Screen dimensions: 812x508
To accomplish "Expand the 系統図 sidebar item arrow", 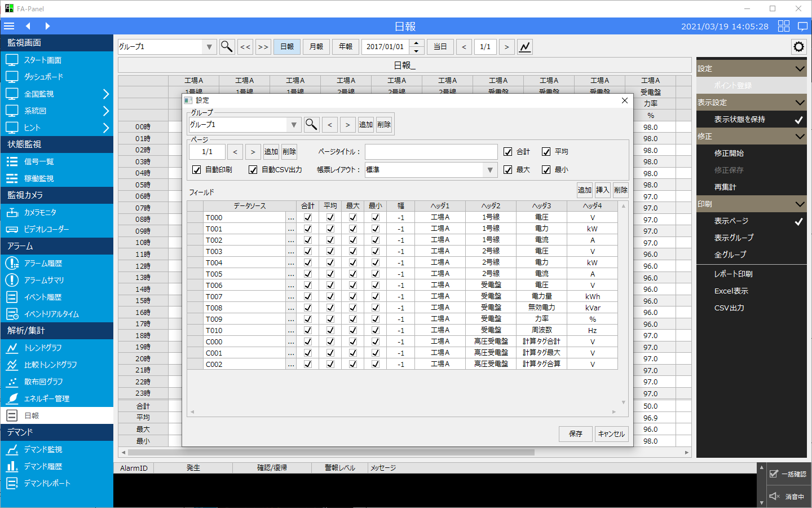I will 105,111.
